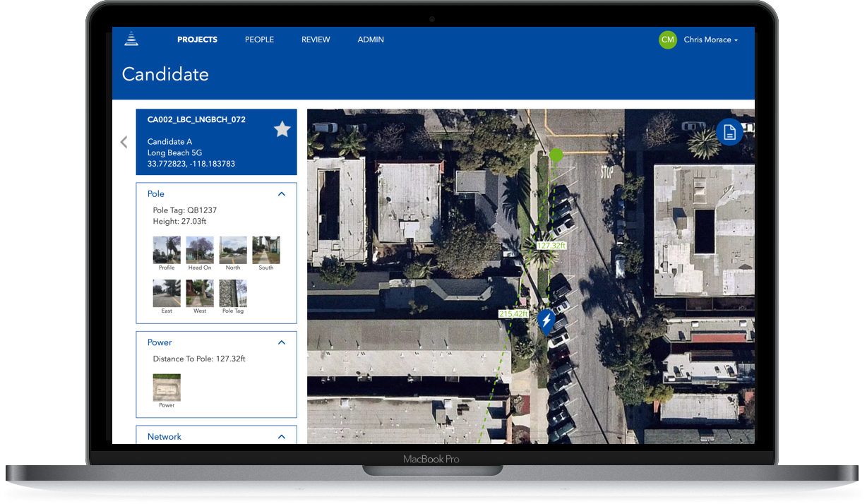Viewport: 867px width, 504px height.
Task: Open the Chris Morace account dropdown
Action: tap(710, 40)
